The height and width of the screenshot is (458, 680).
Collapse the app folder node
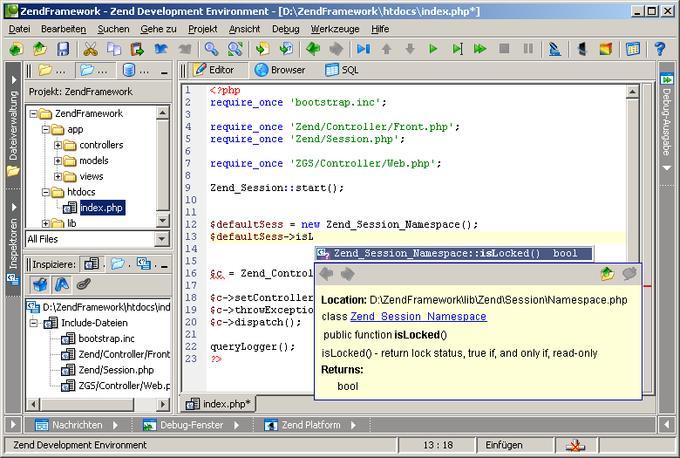tap(46, 130)
